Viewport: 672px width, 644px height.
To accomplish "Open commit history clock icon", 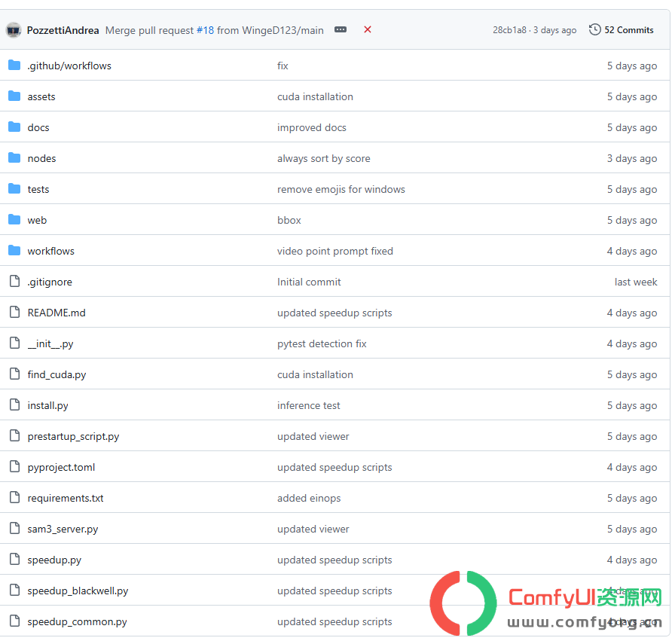I will point(594,29).
